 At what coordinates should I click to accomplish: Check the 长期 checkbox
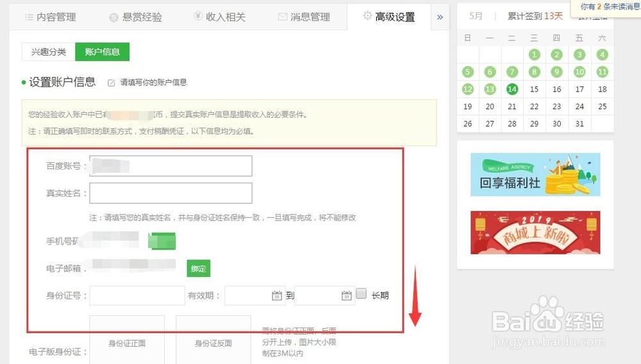tap(362, 294)
